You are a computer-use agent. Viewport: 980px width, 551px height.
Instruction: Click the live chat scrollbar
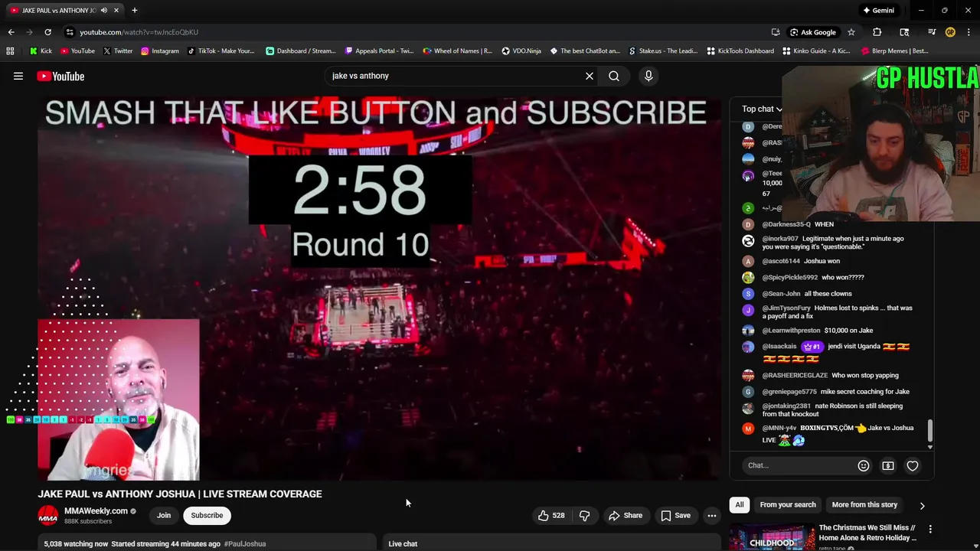(x=930, y=432)
